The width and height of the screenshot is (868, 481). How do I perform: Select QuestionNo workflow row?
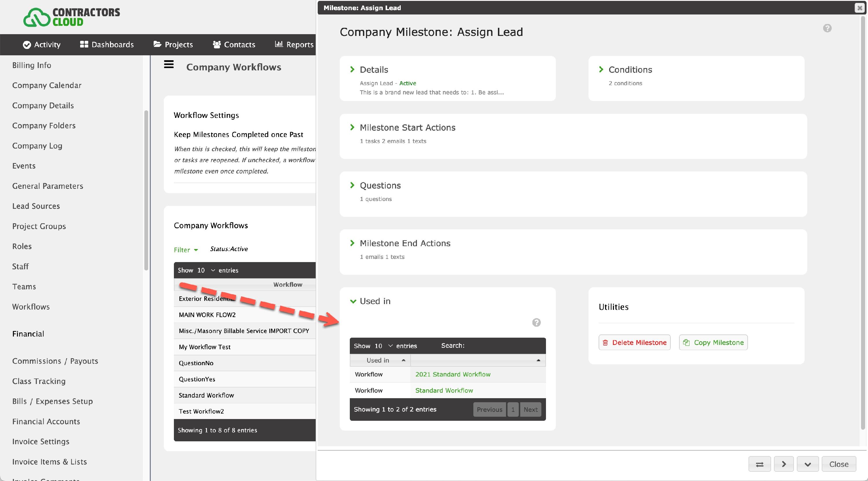click(x=244, y=363)
